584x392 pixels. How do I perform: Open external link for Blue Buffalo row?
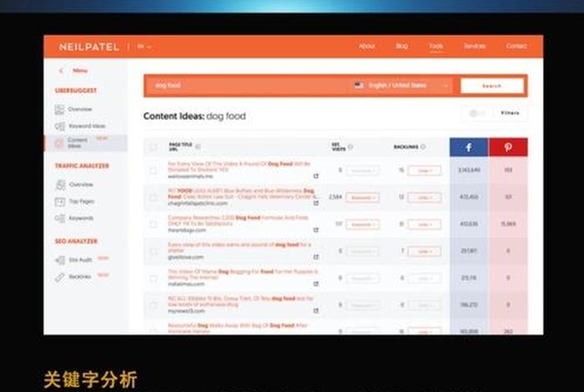[316, 203]
